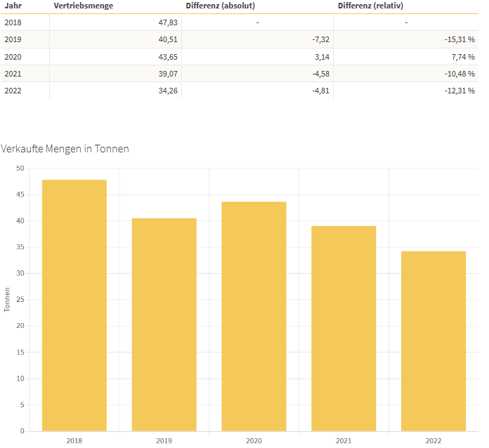Click the y-axis tick label 0
This screenshot has height=448, width=489.
pos(22,431)
